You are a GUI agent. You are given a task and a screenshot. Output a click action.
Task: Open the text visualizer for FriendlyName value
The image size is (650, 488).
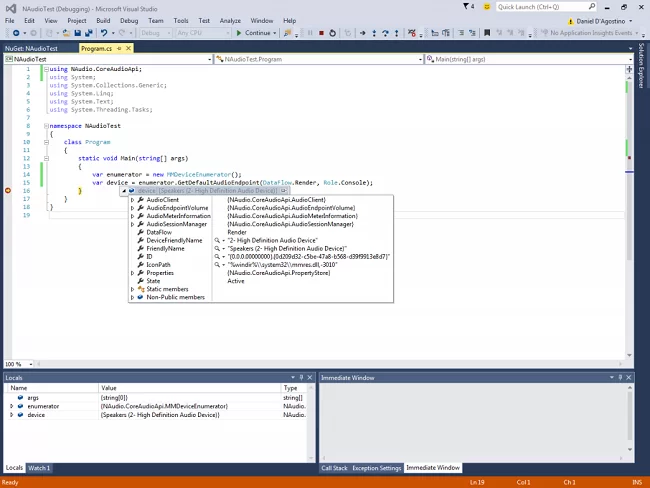pyautogui.click(x=218, y=248)
